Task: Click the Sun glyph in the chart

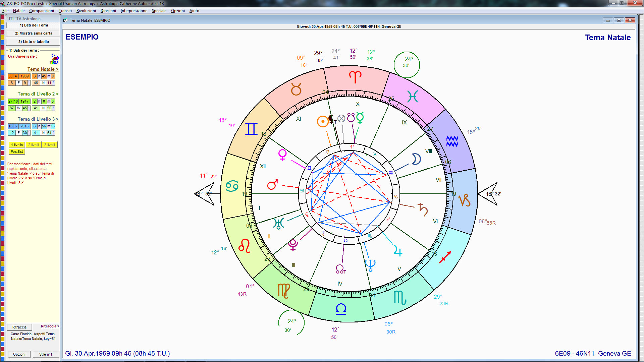Action: (323, 121)
